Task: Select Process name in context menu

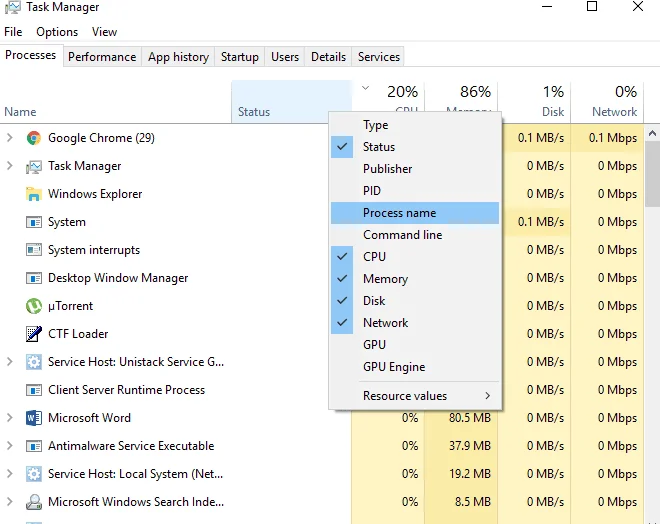Action: coord(415,213)
